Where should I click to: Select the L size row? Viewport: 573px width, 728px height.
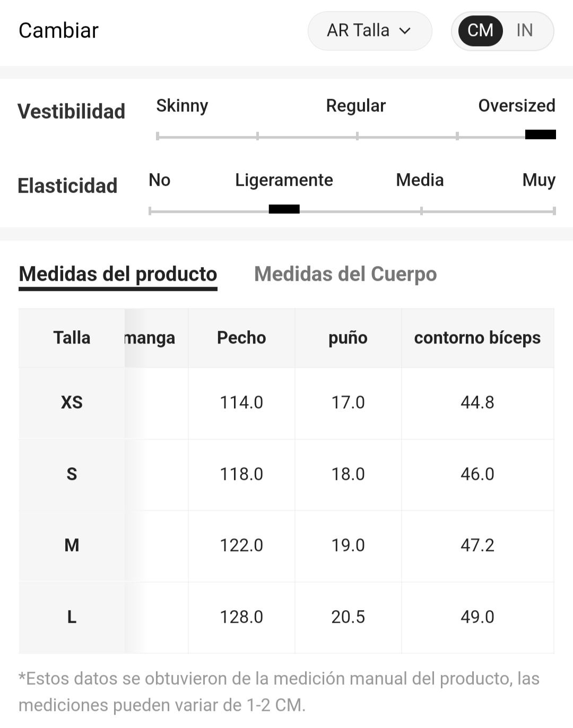[286, 617]
